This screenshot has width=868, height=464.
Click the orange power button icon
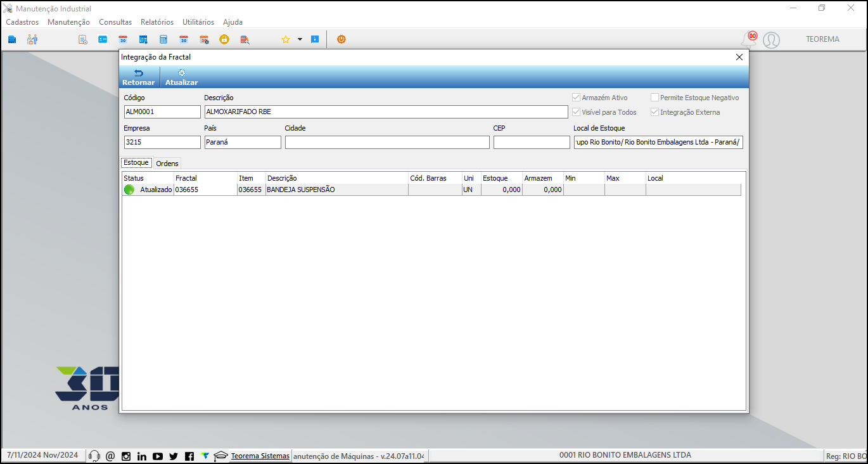(x=341, y=39)
